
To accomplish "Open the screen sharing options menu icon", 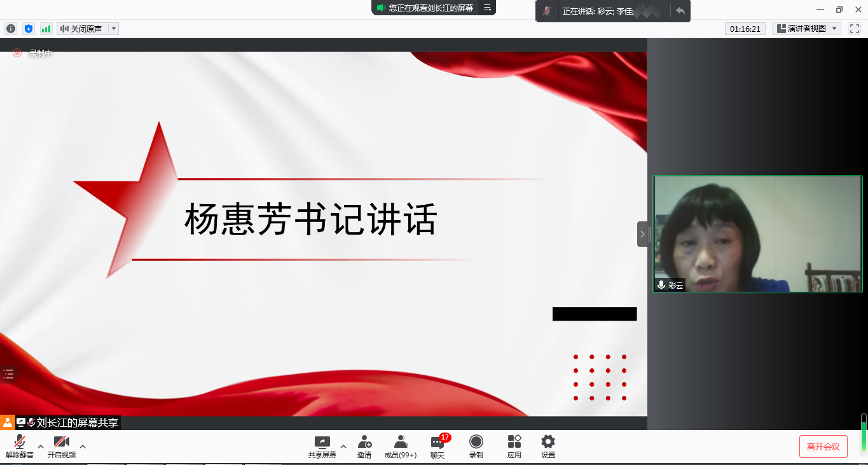I will [487, 8].
